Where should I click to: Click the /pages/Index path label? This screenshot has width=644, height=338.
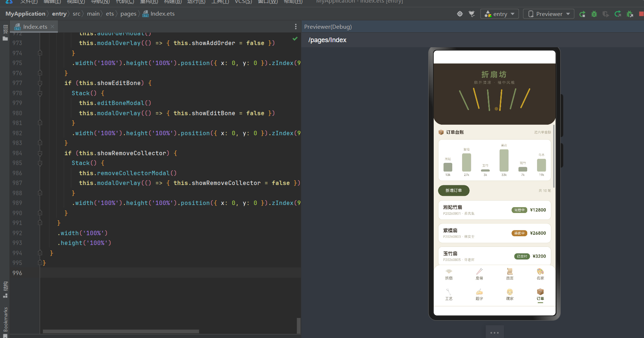[x=327, y=40]
